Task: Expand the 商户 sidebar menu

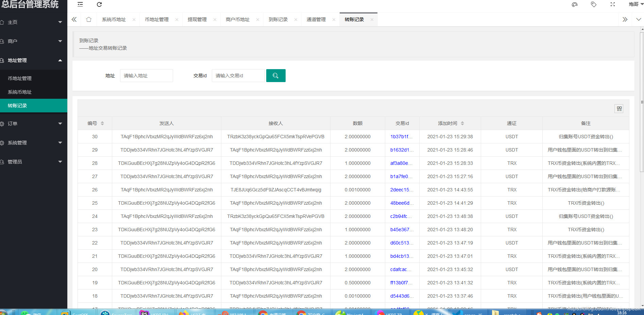Action: pyautogui.click(x=34, y=41)
